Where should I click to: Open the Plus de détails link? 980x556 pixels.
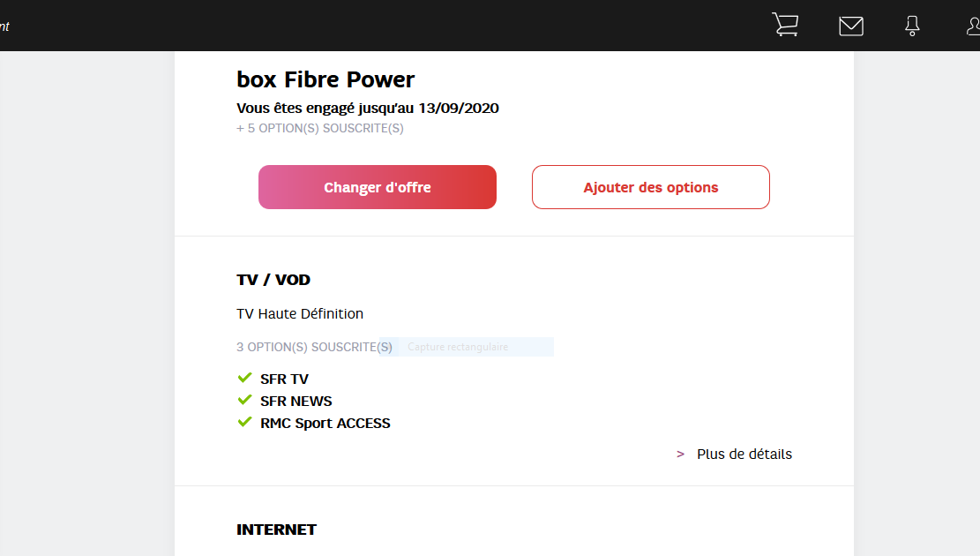pyautogui.click(x=744, y=455)
